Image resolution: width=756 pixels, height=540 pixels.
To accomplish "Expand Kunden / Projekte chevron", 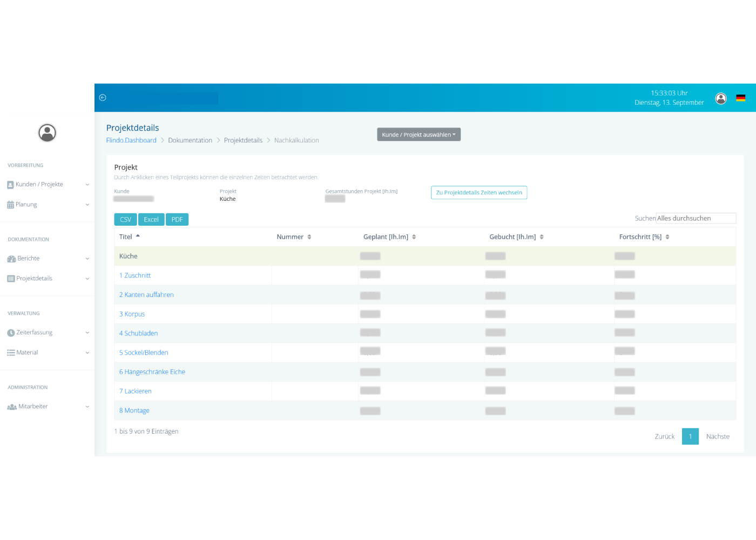I will 87,185.
